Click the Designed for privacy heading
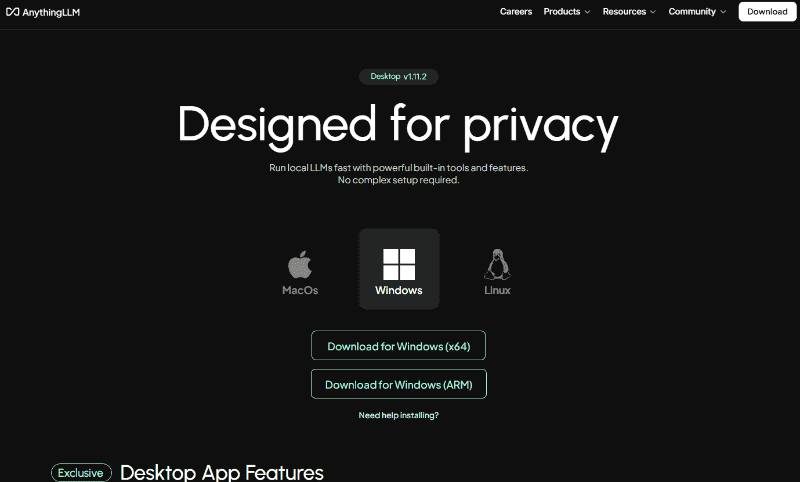Screen dimensions: 800x482 click(x=398, y=126)
